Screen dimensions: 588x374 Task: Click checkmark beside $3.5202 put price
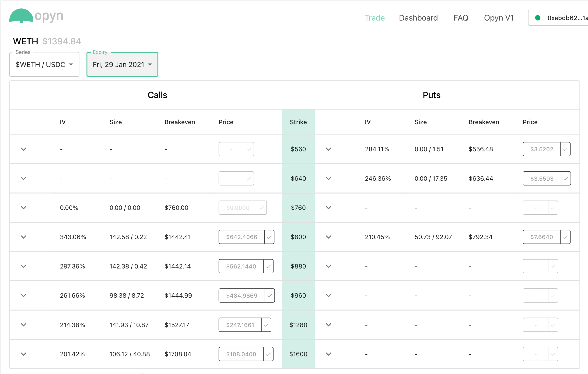[565, 149]
